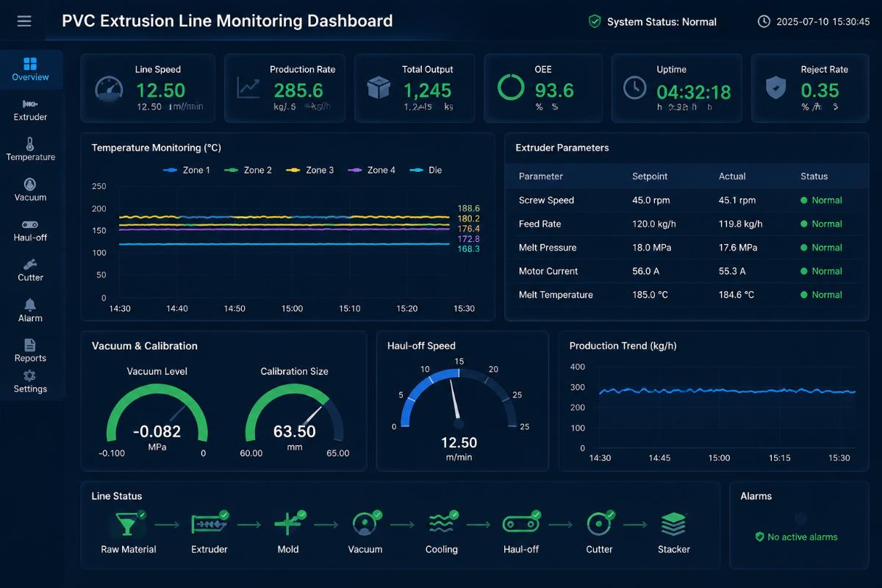Image resolution: width=882 pixels, height=588 pixels.
Task: Toggle Zone 2 series in legend
Action: (247, 170)
